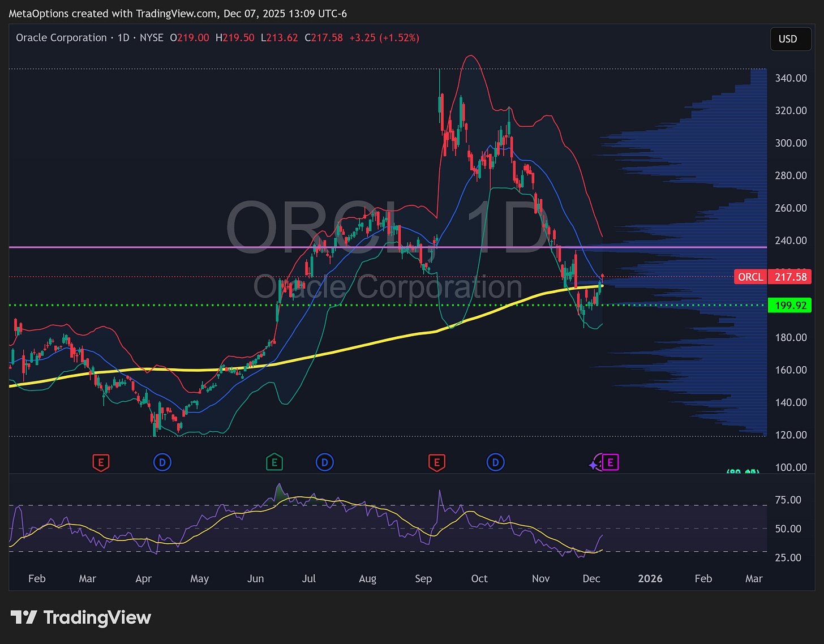The image size is (824, 644).
Task: Select the blue D dividend marker in October
Action: (x=496, y=462)
